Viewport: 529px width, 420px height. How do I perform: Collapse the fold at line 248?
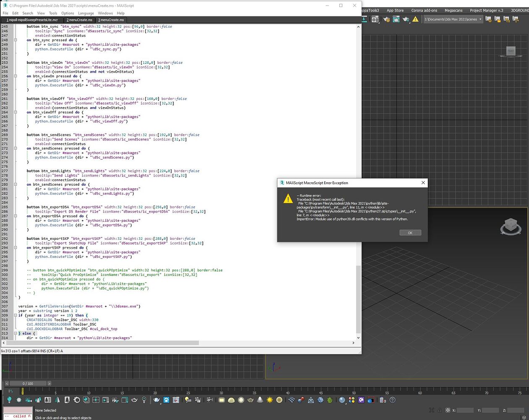click(16, 40)
